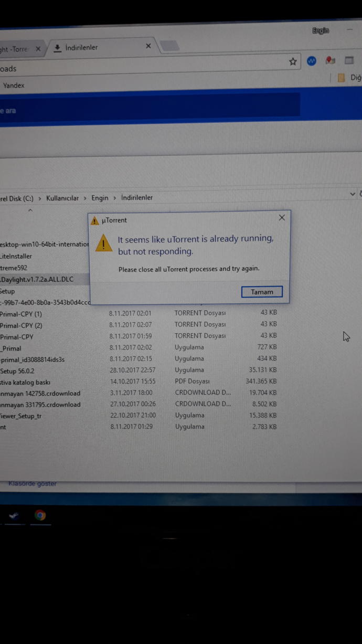
Task: Select the win10-64bit-internatio file
Action: pos(45,244)
